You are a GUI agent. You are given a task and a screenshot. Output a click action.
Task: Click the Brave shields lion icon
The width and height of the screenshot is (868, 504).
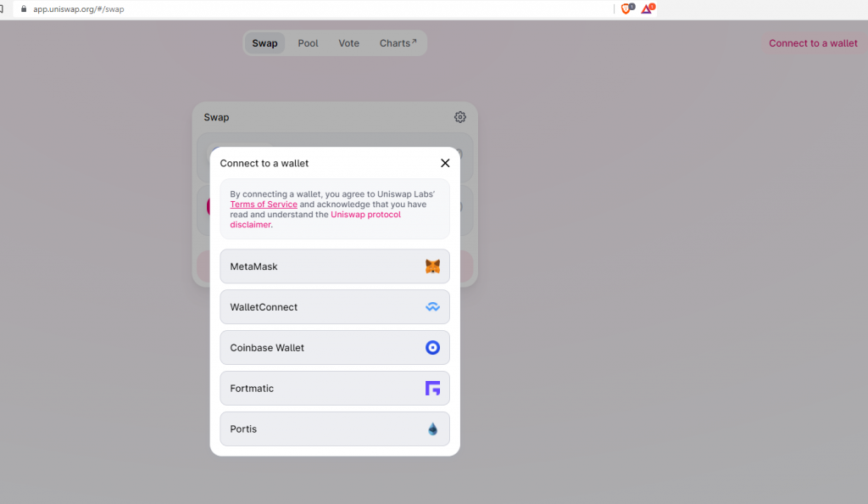[x=626, y=8]
